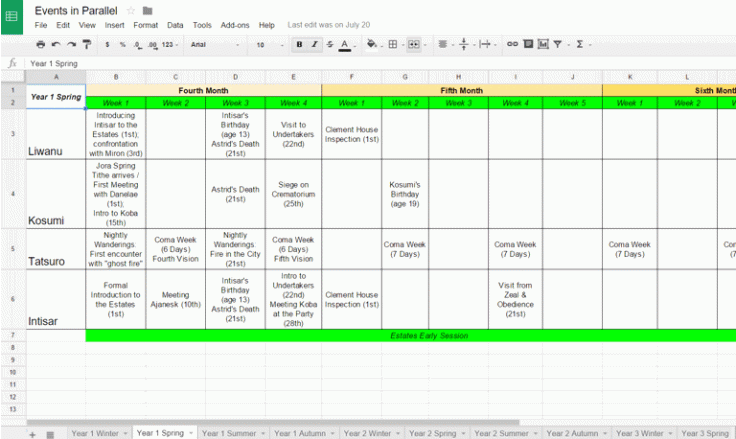Select the 'Year 1 Spring' title cell
The width and height of the screenshot is (736, 439).
56,97
